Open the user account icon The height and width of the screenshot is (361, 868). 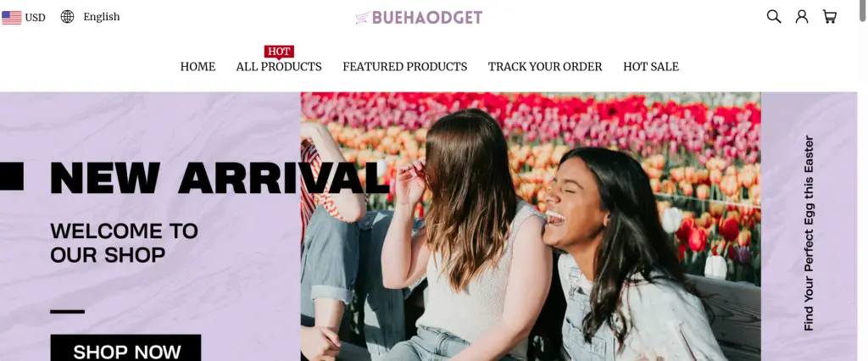click(x=802, y=17)
